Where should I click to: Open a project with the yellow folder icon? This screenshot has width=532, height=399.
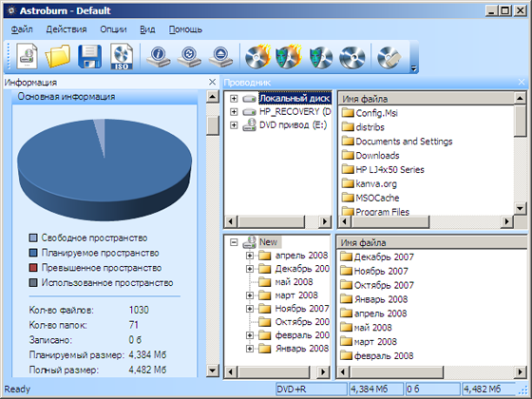tap(58, 56)
